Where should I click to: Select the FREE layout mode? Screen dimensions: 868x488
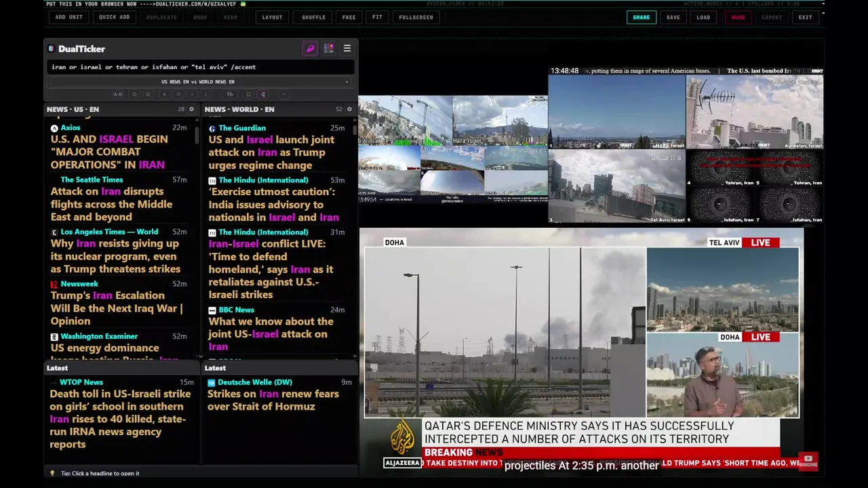[349, 17]
